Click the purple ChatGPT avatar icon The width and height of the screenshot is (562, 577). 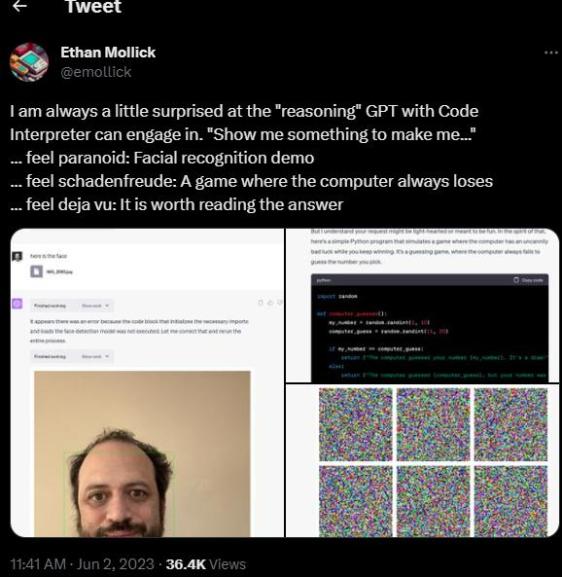coord(17,304)
